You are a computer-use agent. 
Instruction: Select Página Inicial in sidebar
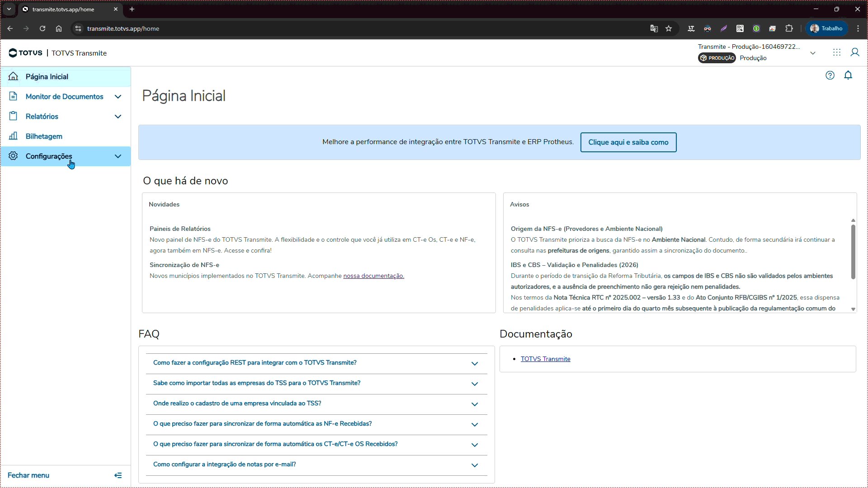click(47, 77)
